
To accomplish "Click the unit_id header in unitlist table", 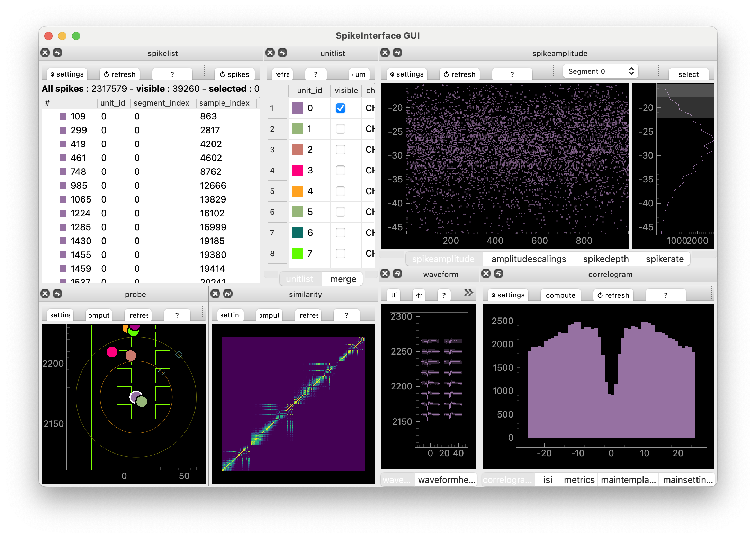I will [309, 90].
